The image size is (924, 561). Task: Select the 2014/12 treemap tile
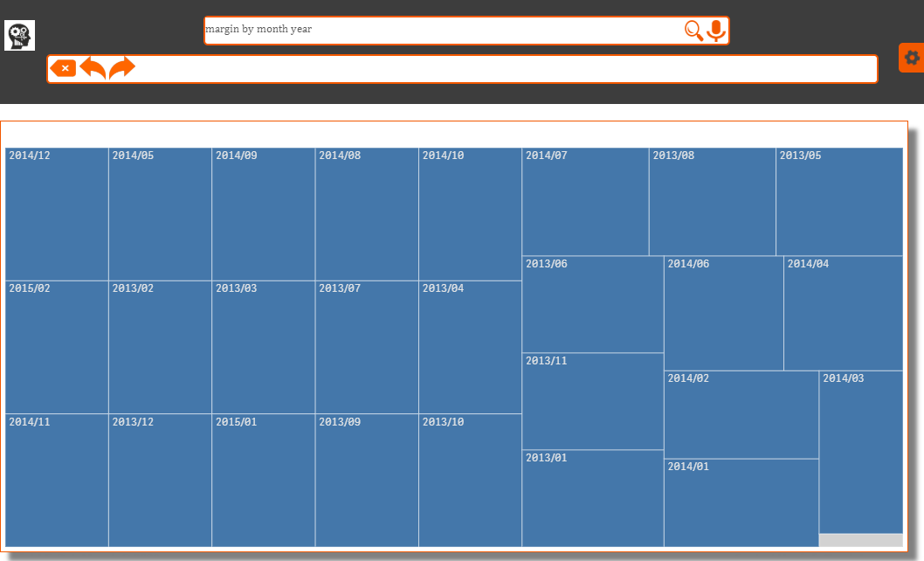[x=57, y=214]
